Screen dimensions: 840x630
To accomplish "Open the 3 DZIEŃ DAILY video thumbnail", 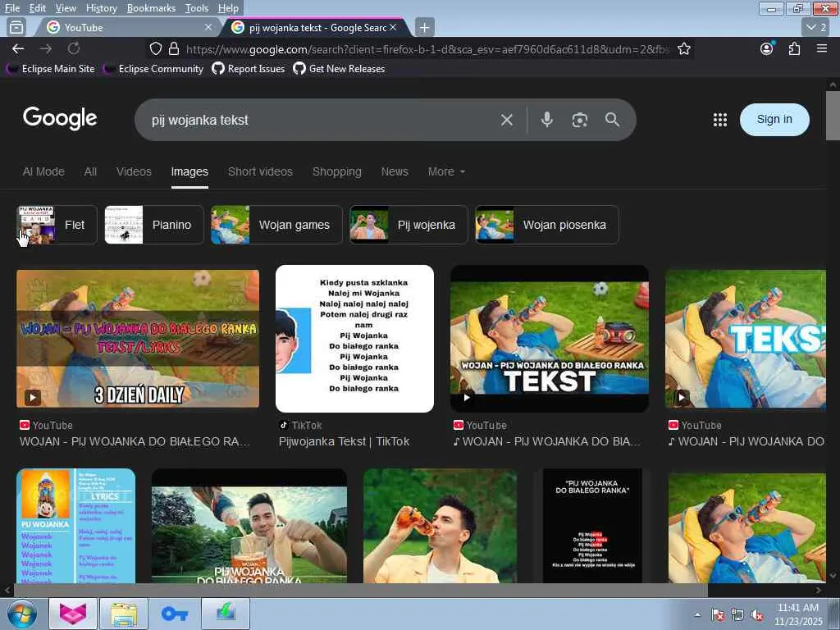I will tap(138, 339).
